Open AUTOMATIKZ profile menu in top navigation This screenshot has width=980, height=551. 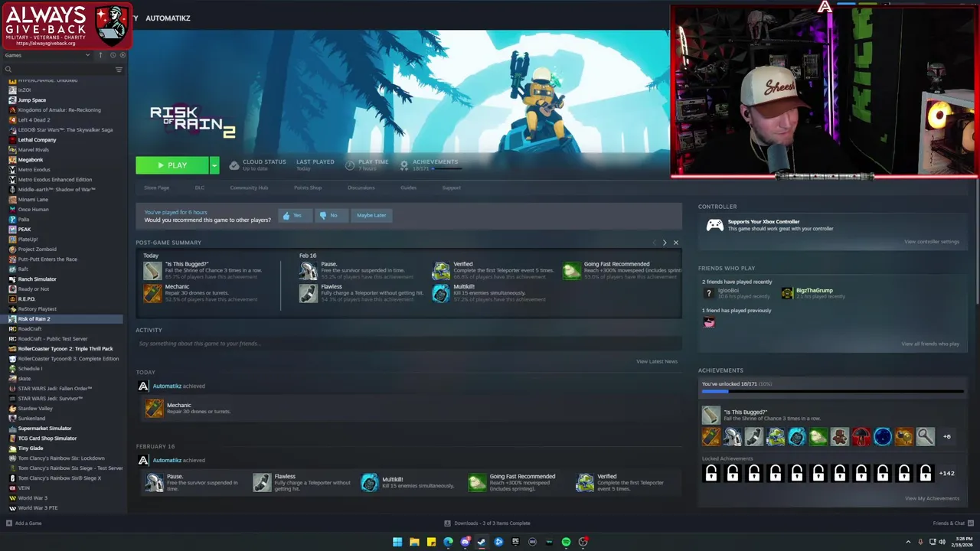coord(168,18)
